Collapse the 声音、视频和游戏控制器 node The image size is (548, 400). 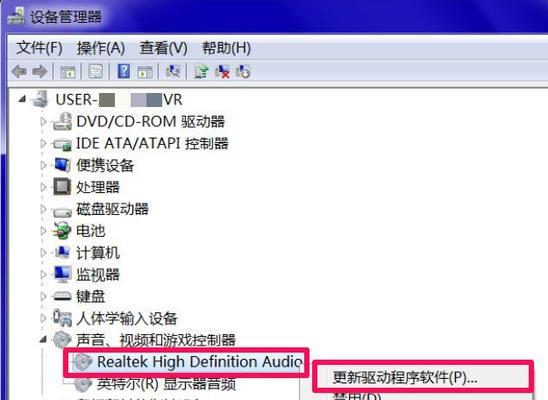(x=43, y=339)
